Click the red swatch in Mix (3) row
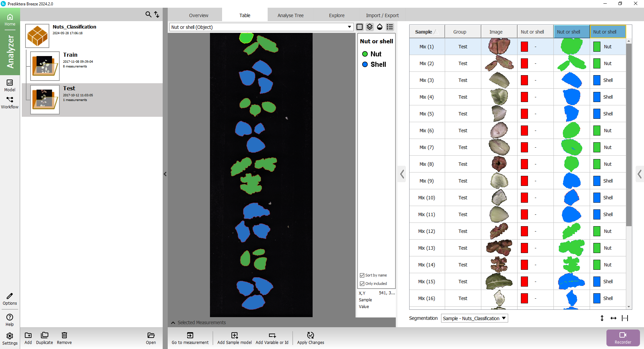The width and height of the screenshot is (644, 349). tap(524, 80)
